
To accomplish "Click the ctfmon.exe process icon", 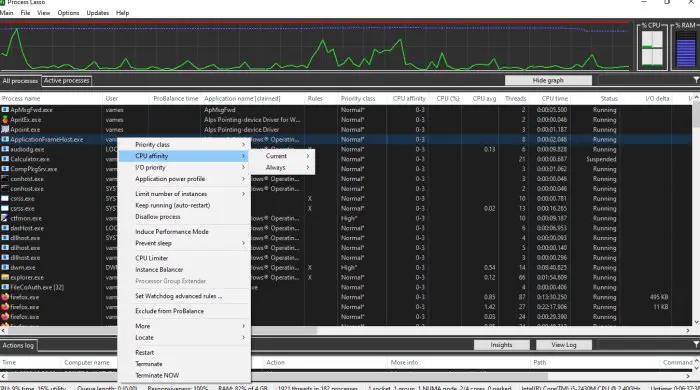I will 5,218.
